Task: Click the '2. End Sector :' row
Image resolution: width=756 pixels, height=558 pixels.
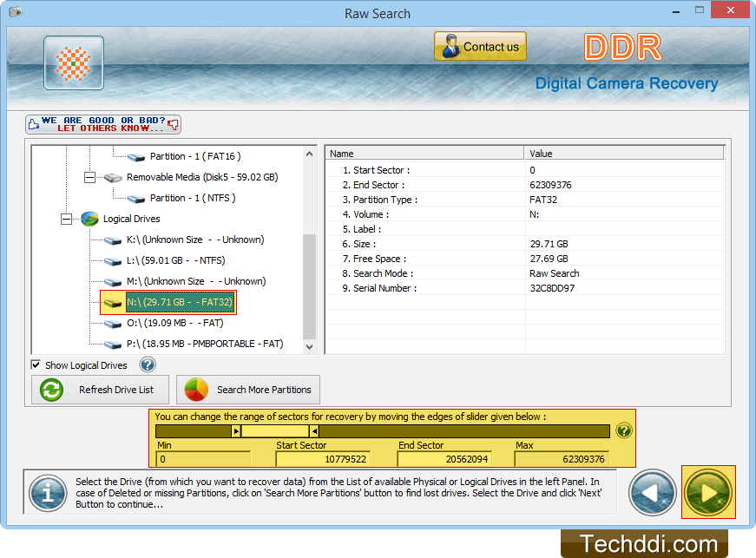Action: pos(525,185)
